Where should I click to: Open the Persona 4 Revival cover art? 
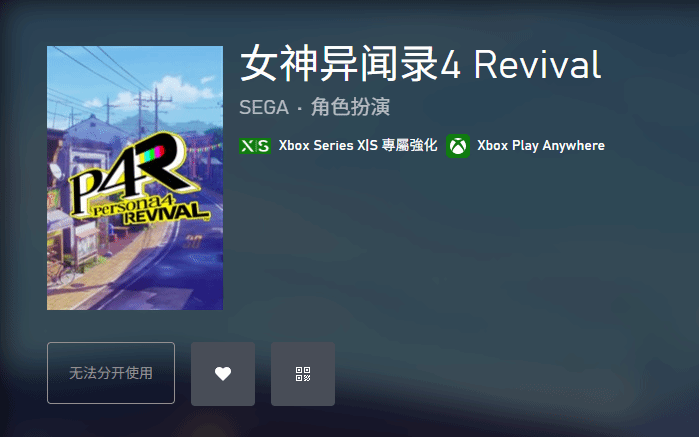click(135, 178)
